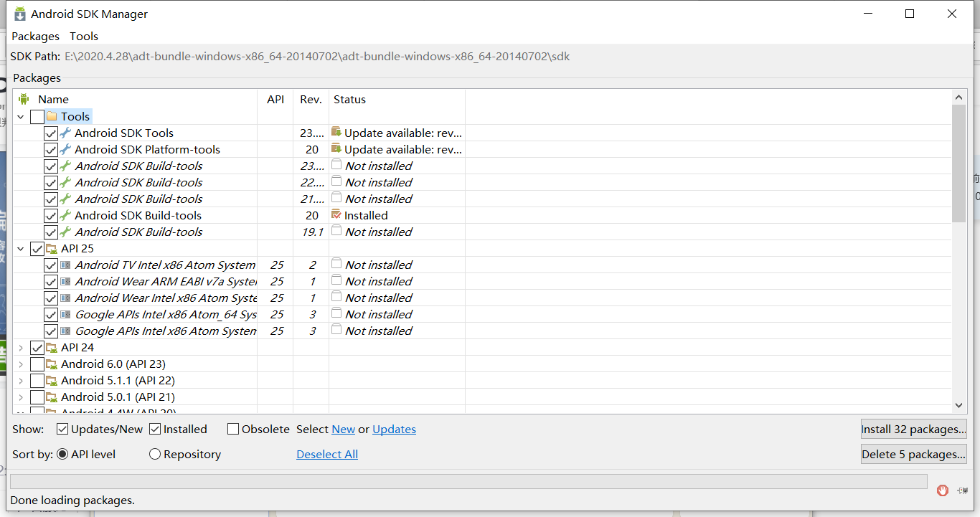This screenshot has width=980, height=517.
Task: Click the Tools folder icon
Action: click(x=52, y=116)
